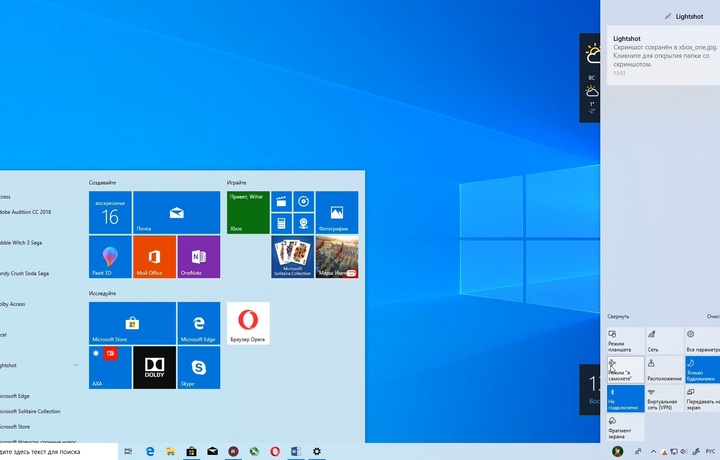Open Adobe Audition CC 2018 in app list

(25, 212)
